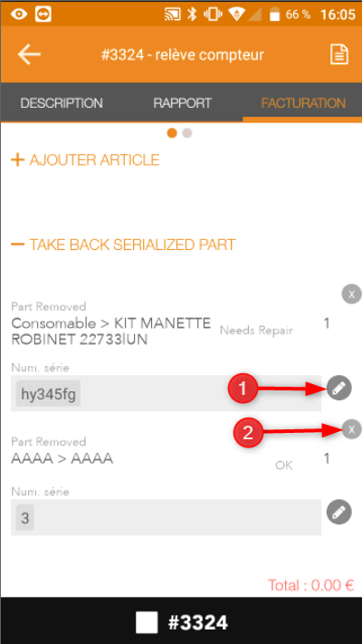Switch to the Rapport tab
The height and width of the screenshot is (644, 362).
(182, 102)
